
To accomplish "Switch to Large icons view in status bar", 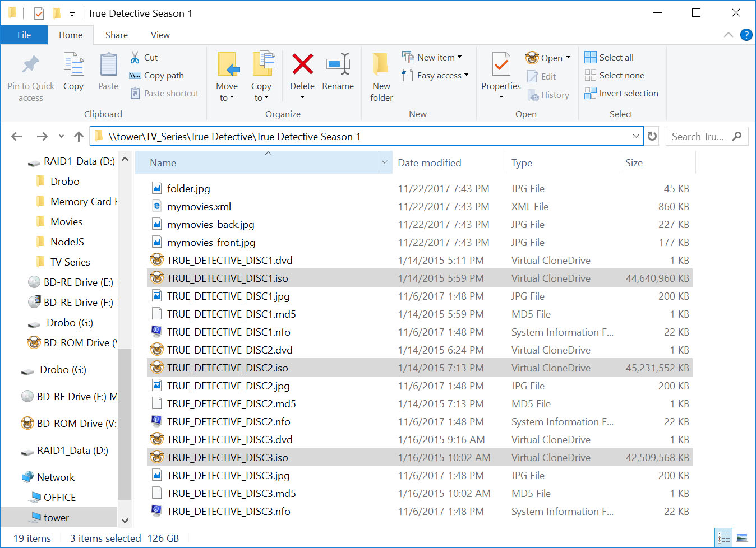I will pyautogui.click(x=742, y=538).
